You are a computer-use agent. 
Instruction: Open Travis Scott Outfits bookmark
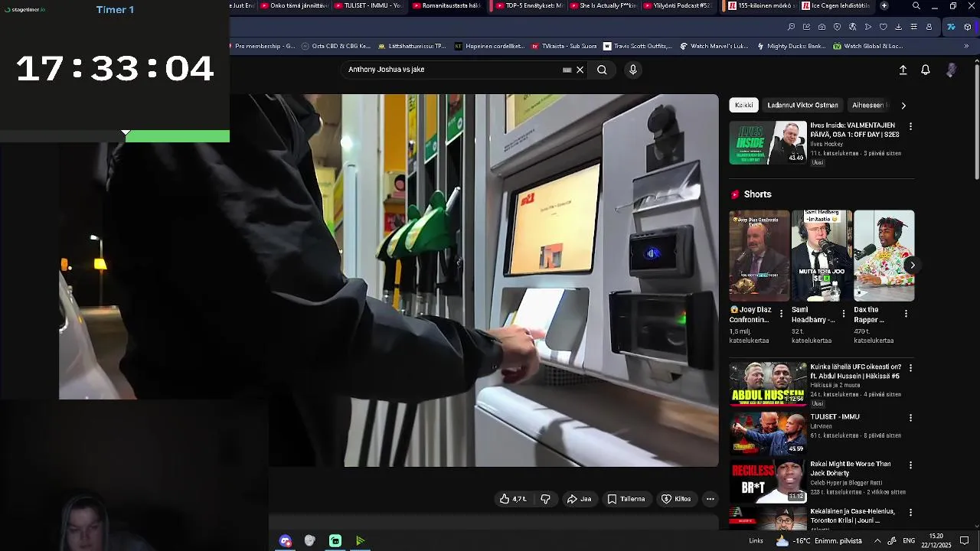tap(638, 46)
